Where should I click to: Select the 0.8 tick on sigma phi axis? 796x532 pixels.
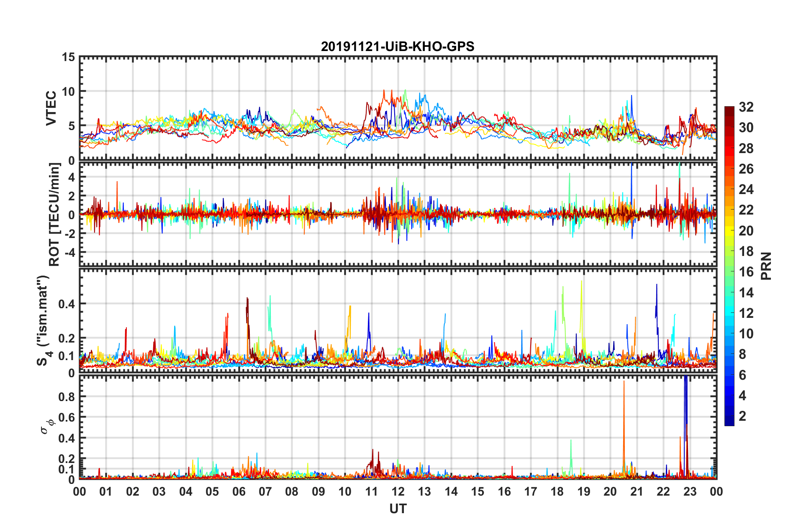coord(67,396)
